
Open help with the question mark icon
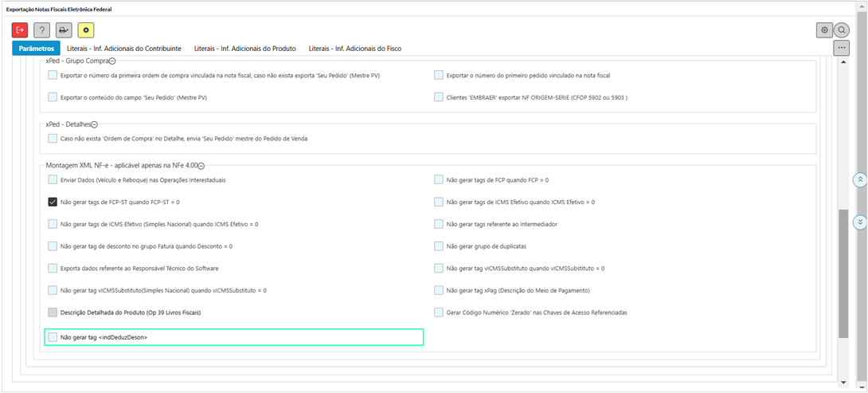point(42,30)
